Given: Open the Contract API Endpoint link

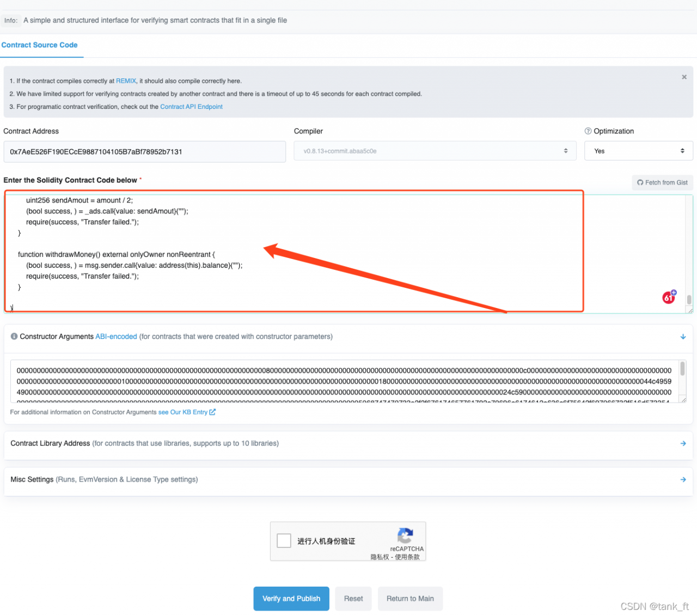Looking at the screenshot, I should 191,107.
